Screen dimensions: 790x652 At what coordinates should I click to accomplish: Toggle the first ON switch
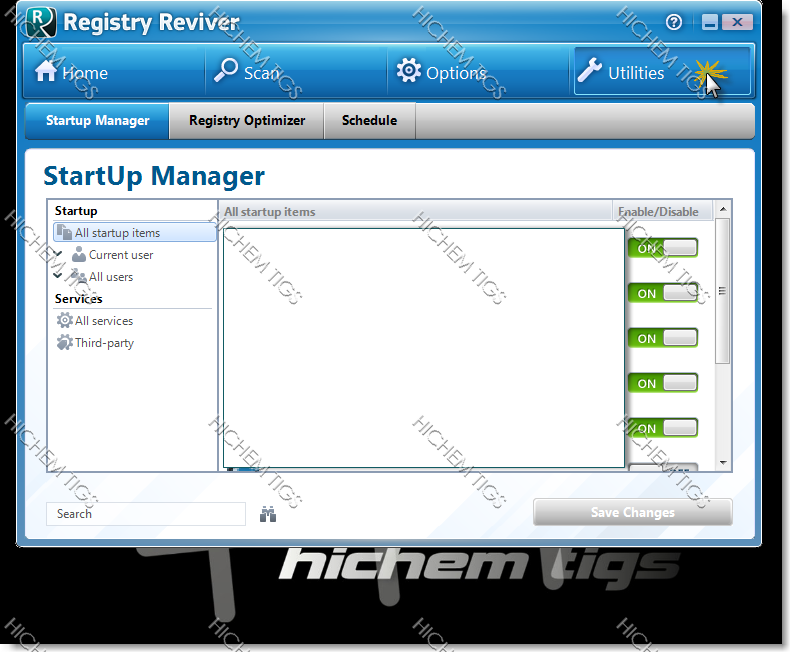click(663, 248)
